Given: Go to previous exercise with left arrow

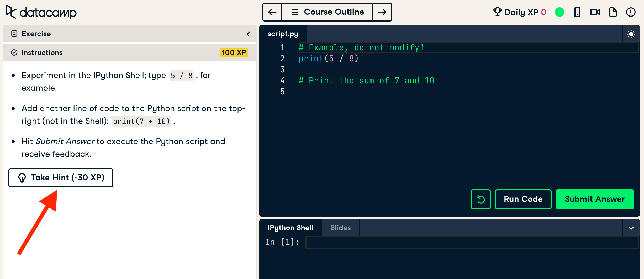Looking at the screenshot, I should [x=272, y=12].
